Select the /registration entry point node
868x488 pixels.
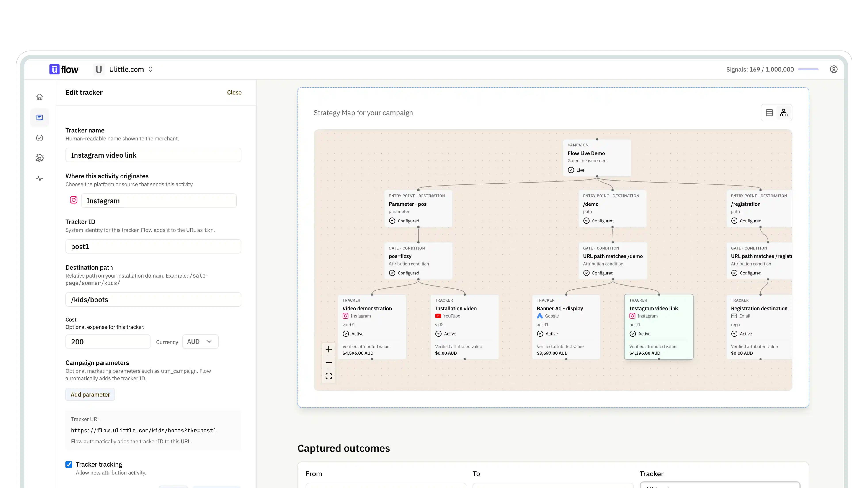pyautogui.click(x=759, y=209)
